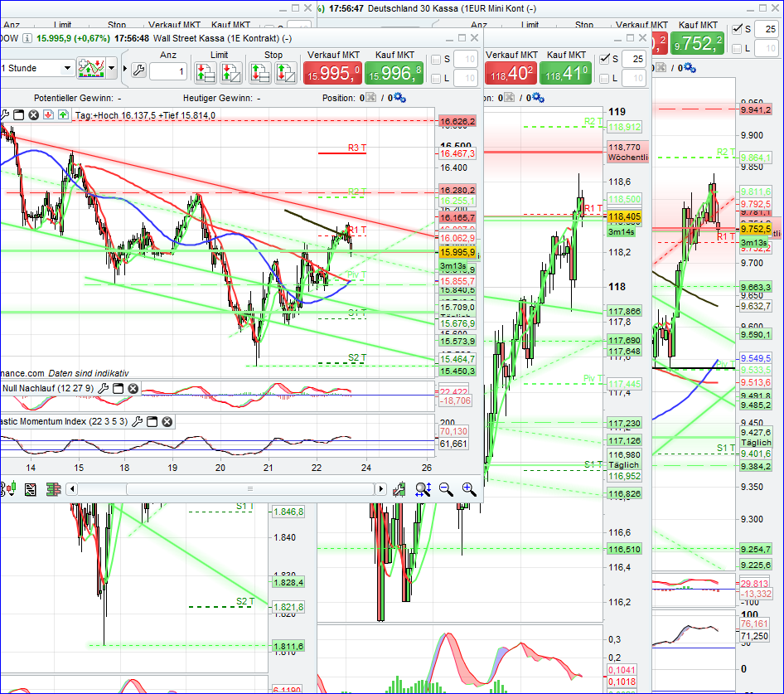Click the 9.752,5 yellow price label
The height and width of the screenshot is (694, 784).
pos(756,229)
